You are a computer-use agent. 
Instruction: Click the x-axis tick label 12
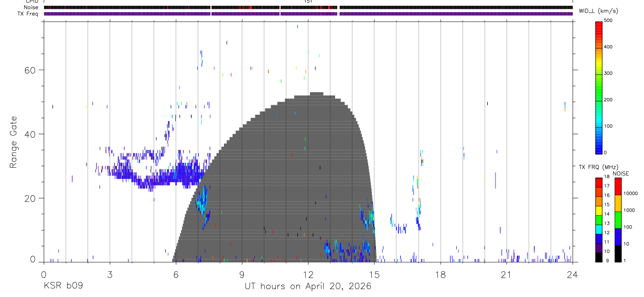[x=308, y=274]
